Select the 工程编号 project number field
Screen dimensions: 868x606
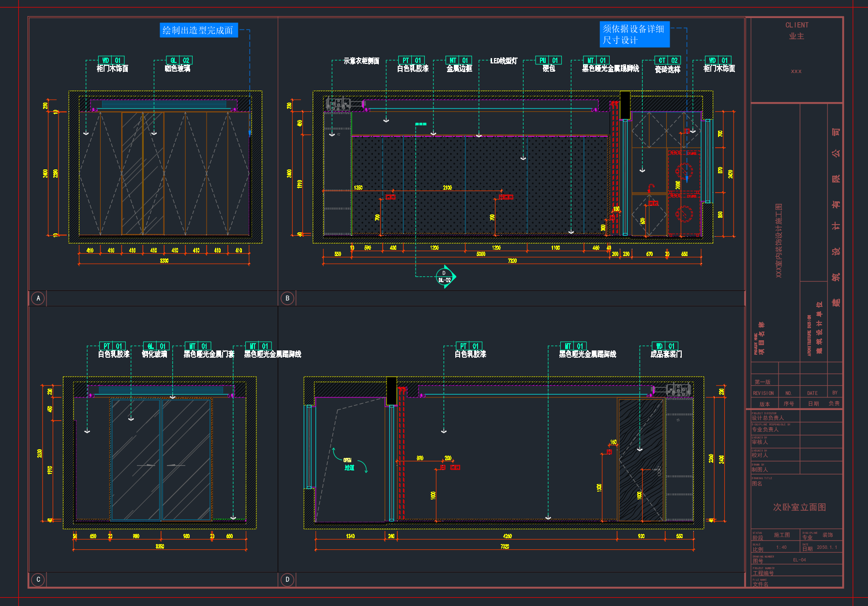pyautogui.click(x=763, y=573)
